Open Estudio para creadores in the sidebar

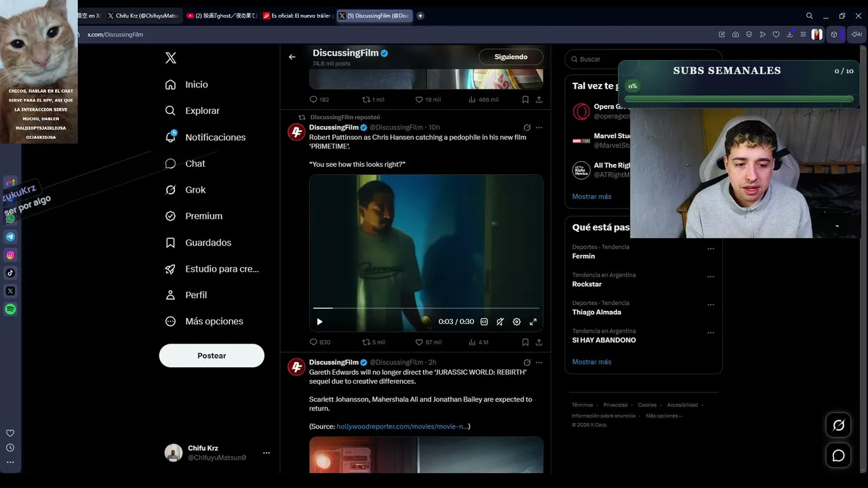click(x=212, y=269)
